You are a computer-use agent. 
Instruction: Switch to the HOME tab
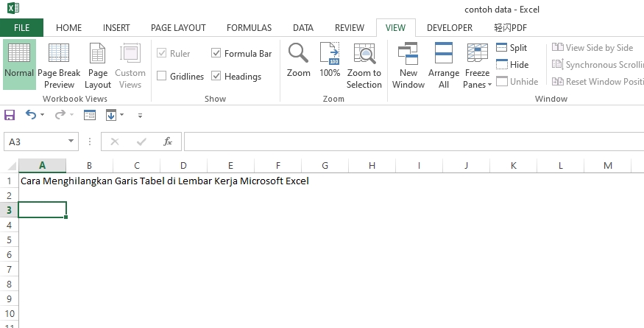tap(68, 27)
